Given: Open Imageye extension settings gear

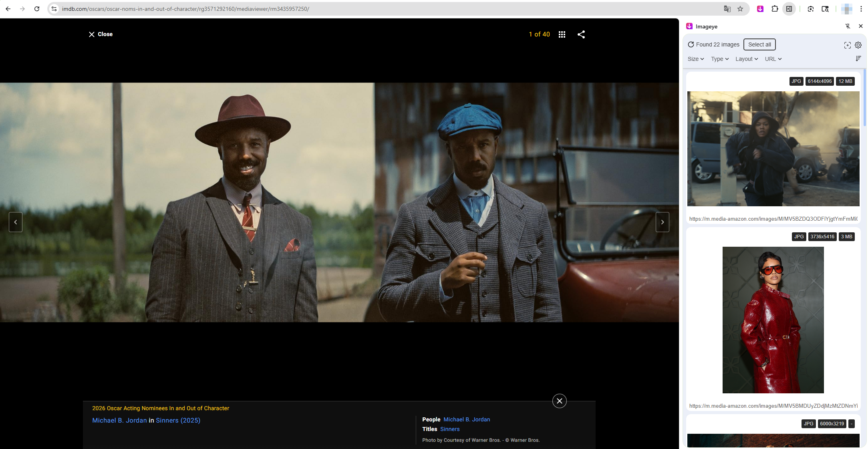Looking at the screenshot, I should (x=858, y=45).
